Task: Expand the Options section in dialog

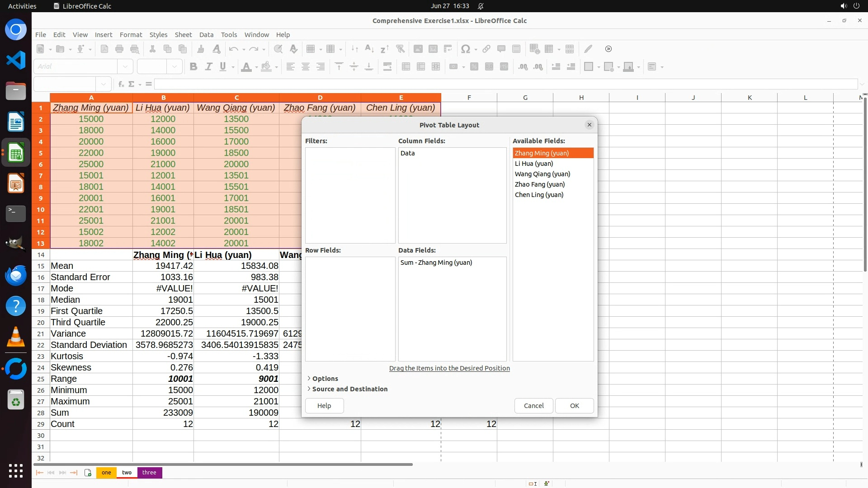Action: click(325, 379)
